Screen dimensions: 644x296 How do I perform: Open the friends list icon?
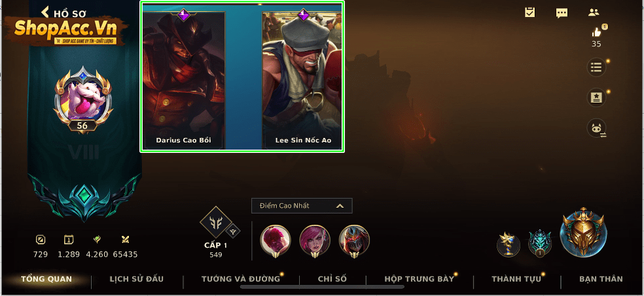click(x=593, y=12)
